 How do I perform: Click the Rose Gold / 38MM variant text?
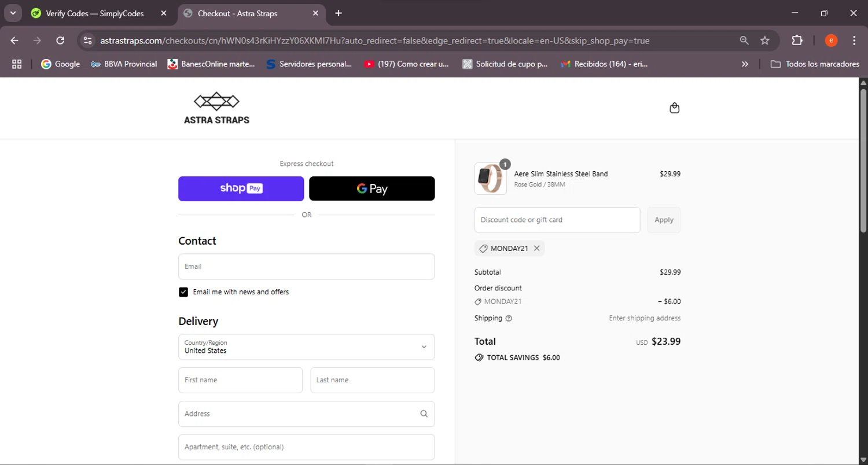[x=539, y=184]
